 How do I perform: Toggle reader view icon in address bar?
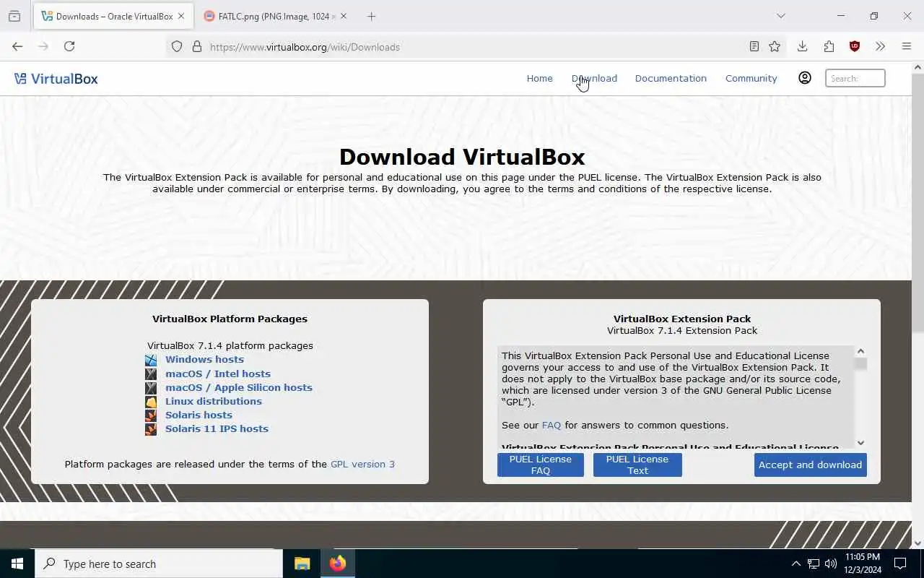[x=754, y=47]
